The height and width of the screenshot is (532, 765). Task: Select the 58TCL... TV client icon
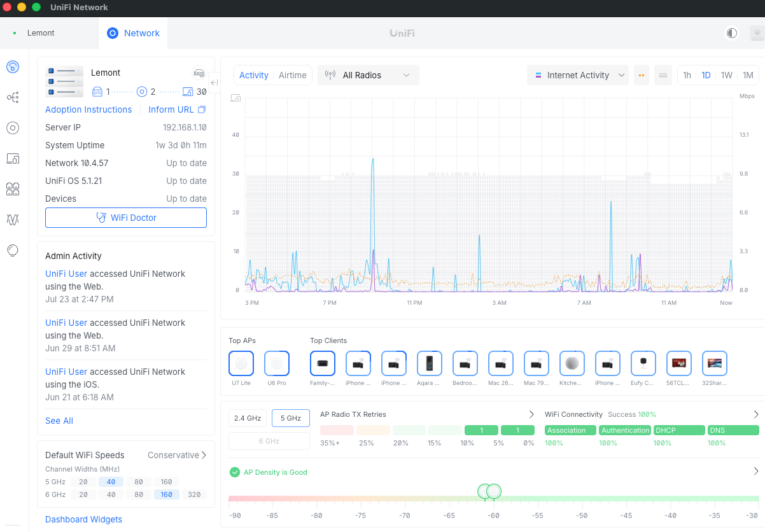(679, 363)
